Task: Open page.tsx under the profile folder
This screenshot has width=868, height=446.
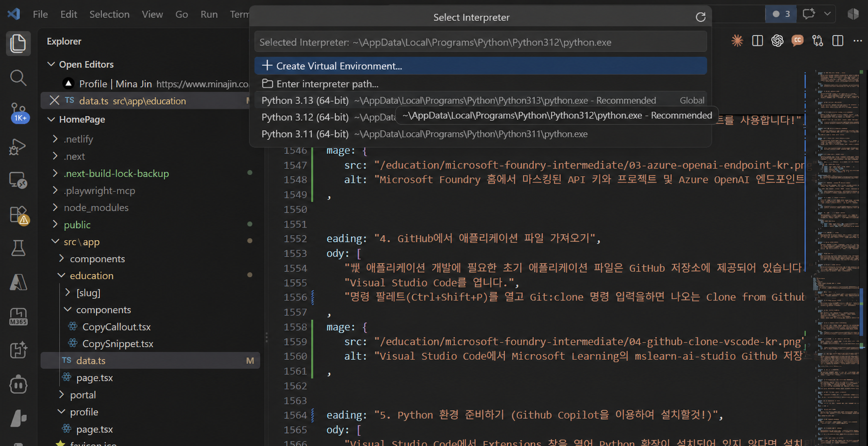Action: [x=94, y=429]
